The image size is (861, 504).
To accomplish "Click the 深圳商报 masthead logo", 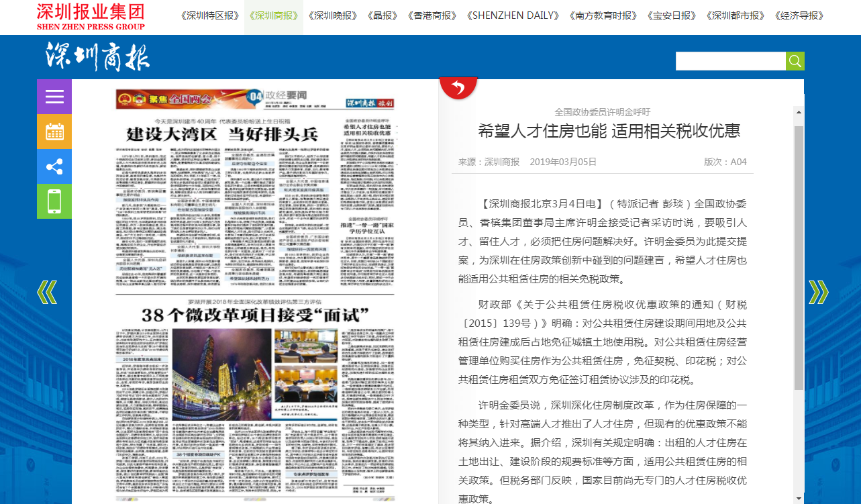I will 98,56.
